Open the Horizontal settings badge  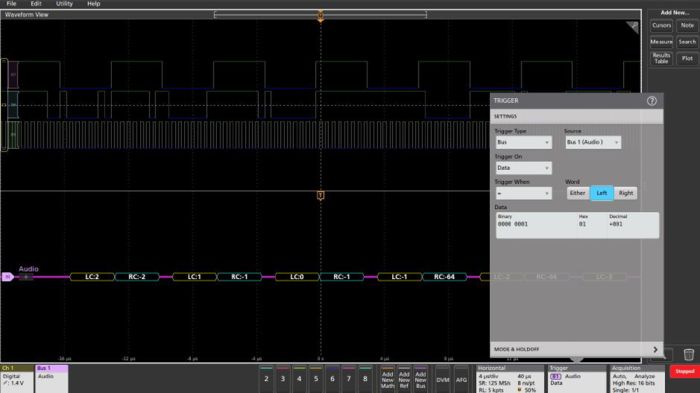tap(510, 379)
